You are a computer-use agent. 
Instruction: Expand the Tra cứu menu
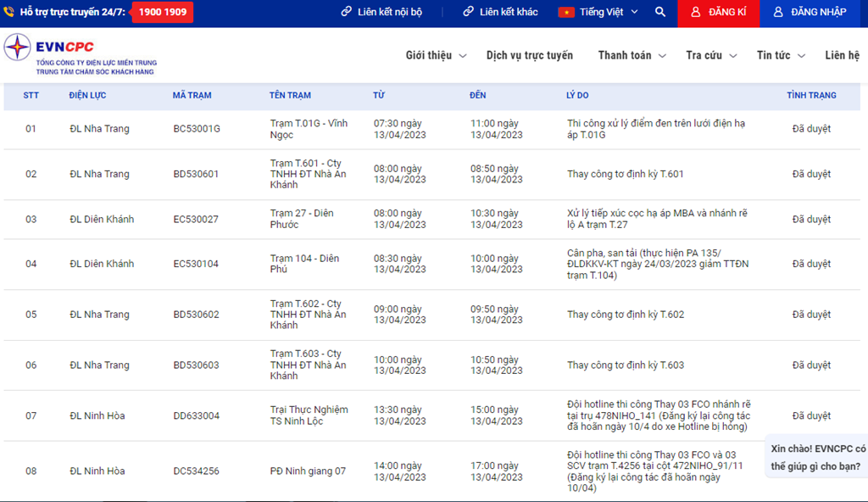[x=711, y=56]
